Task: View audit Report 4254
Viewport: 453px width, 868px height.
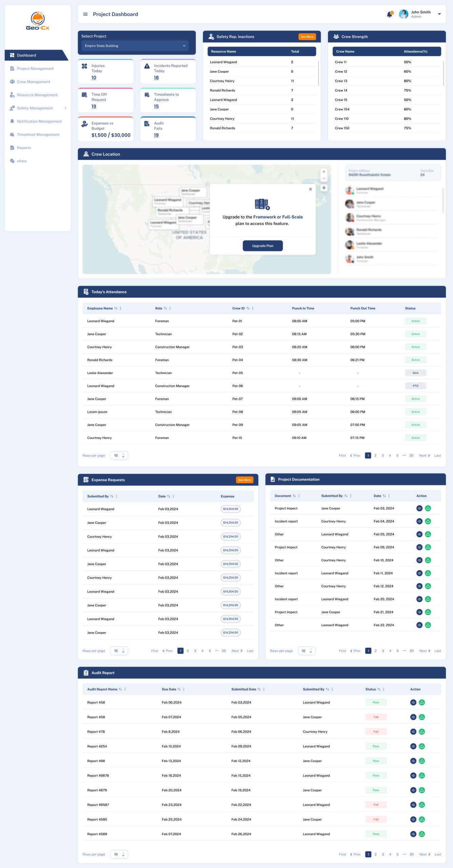Action: pos(413,746)
